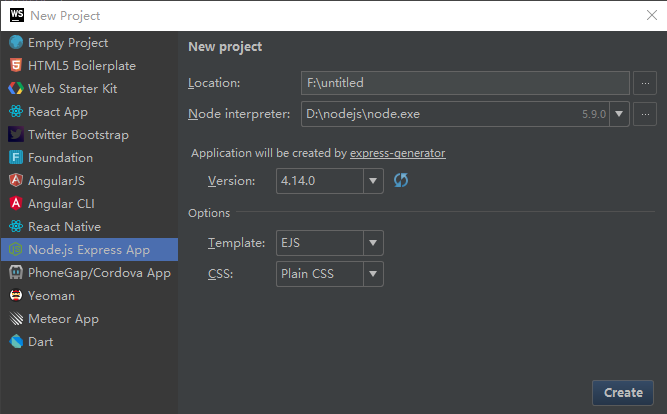
Task: Click the Angular CLI icon
Action: pyautogui.click(x=16, y=204)
